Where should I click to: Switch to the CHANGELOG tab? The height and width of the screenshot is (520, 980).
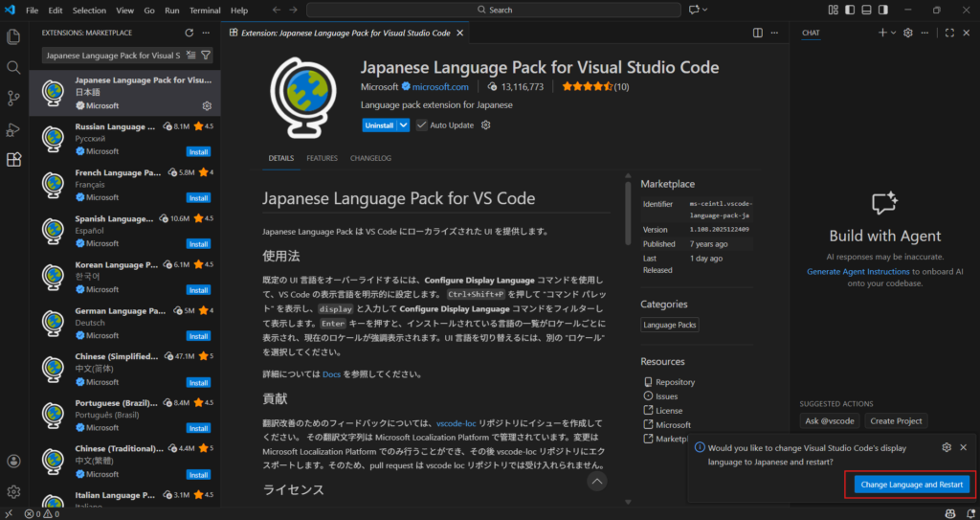370,158
